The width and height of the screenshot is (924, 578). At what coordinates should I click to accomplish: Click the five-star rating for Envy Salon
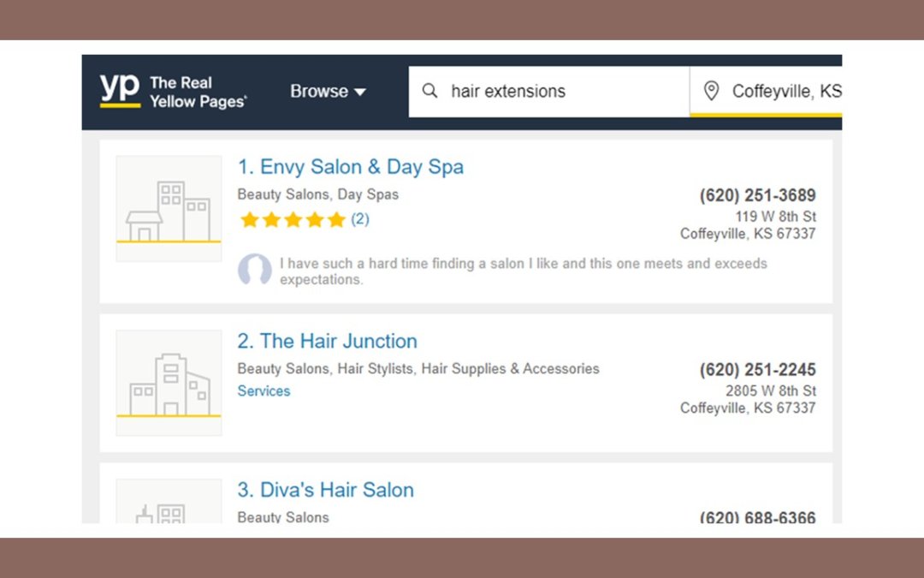tap(293, 220)
